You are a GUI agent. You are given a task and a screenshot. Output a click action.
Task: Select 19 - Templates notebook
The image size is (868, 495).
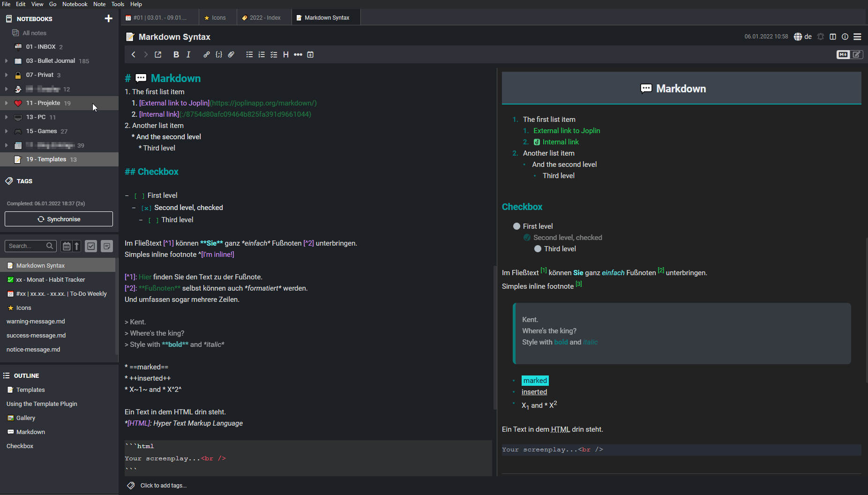pos(59,159)
